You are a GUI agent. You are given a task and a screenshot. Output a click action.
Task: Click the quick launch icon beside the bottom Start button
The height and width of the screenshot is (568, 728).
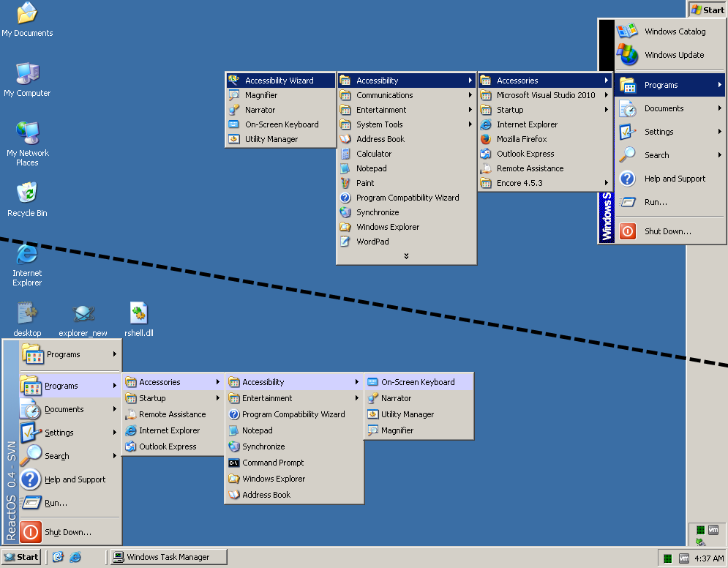pyautogui.click(x=58, y=557)
